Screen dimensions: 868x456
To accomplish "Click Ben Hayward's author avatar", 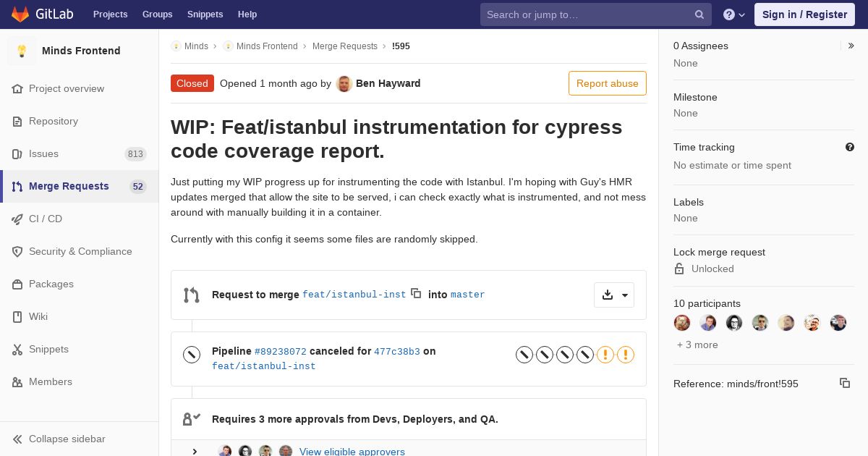I will [344, 83].
